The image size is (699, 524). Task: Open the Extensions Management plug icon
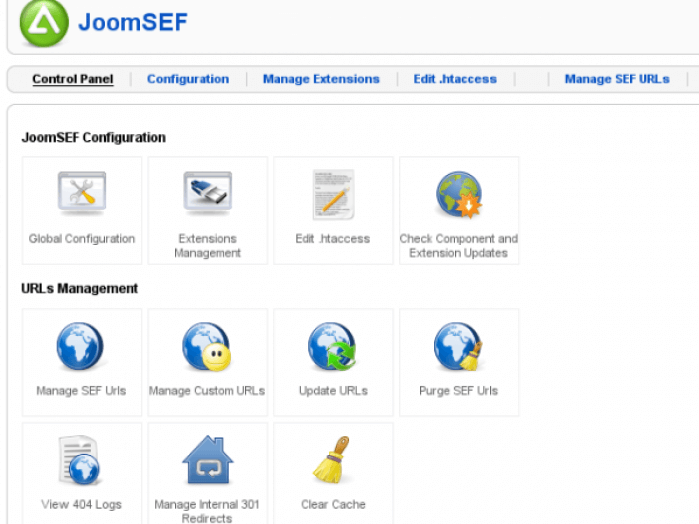208,192
